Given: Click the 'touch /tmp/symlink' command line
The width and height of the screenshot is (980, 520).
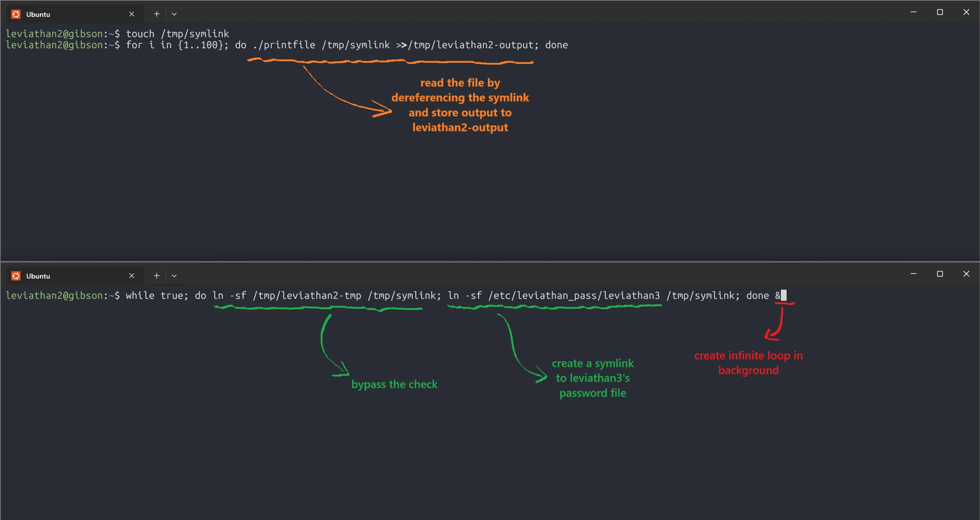Looking at the screenshot, I should [177, 34].
